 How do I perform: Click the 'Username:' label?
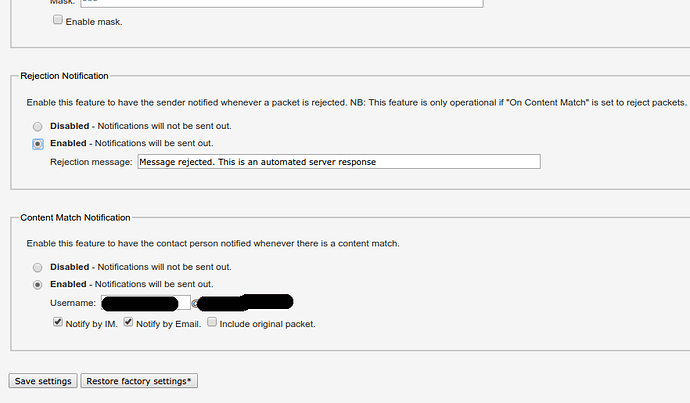(x=73, y=303)
